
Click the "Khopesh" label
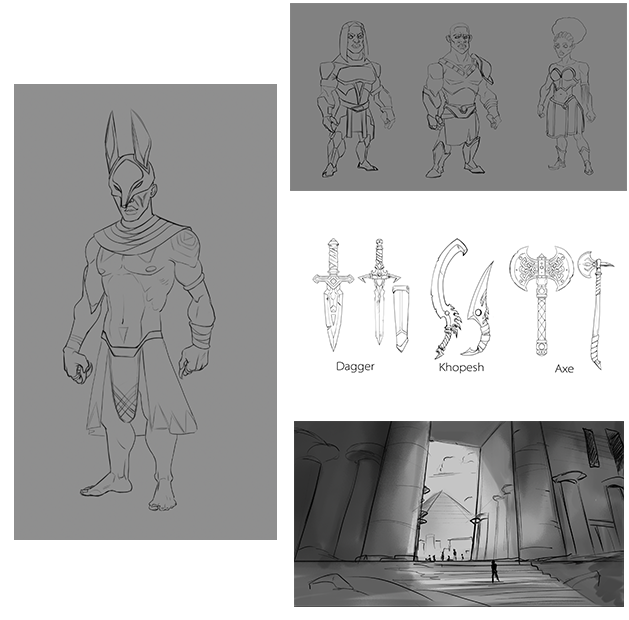461,367
